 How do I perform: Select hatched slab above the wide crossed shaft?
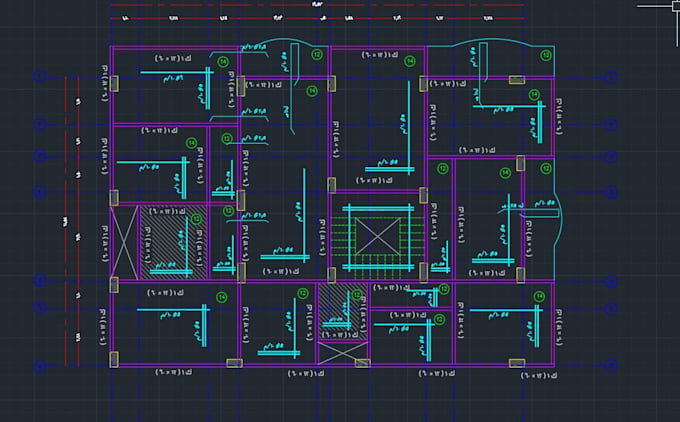(343, 311)
